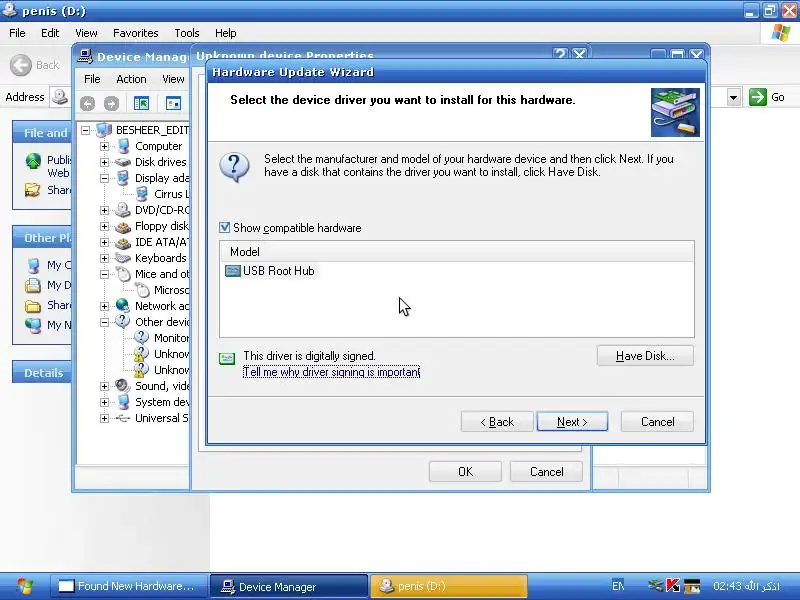Open the Explorer Favorites menu
800x600 pixels.
tap(136, 33)
